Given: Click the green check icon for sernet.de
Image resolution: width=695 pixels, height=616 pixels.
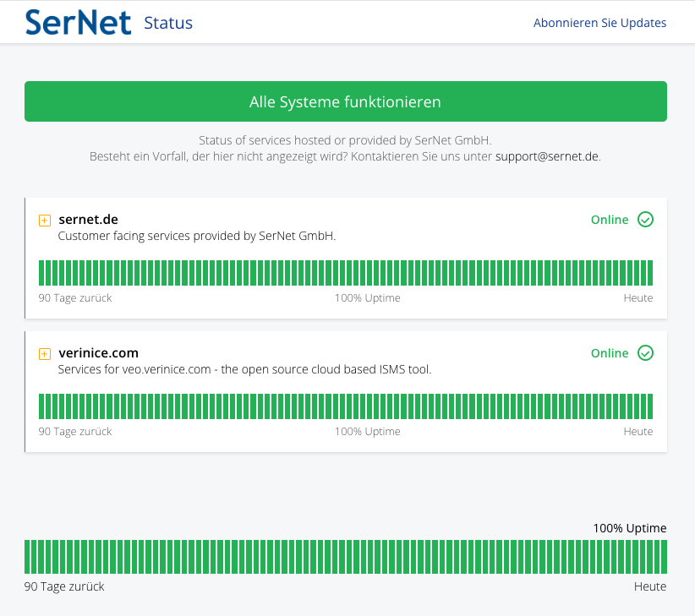Looking at the screenshot, I should pos(645,220).
